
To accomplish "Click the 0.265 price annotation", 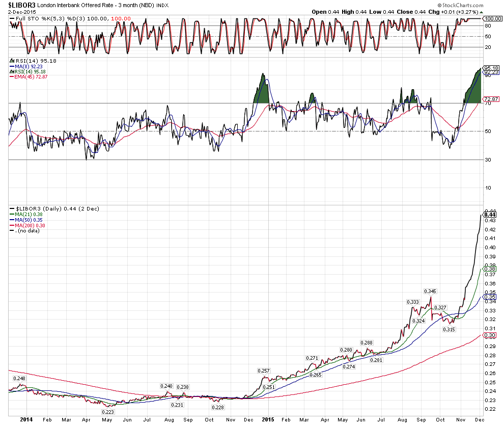I will pos(315,375).
